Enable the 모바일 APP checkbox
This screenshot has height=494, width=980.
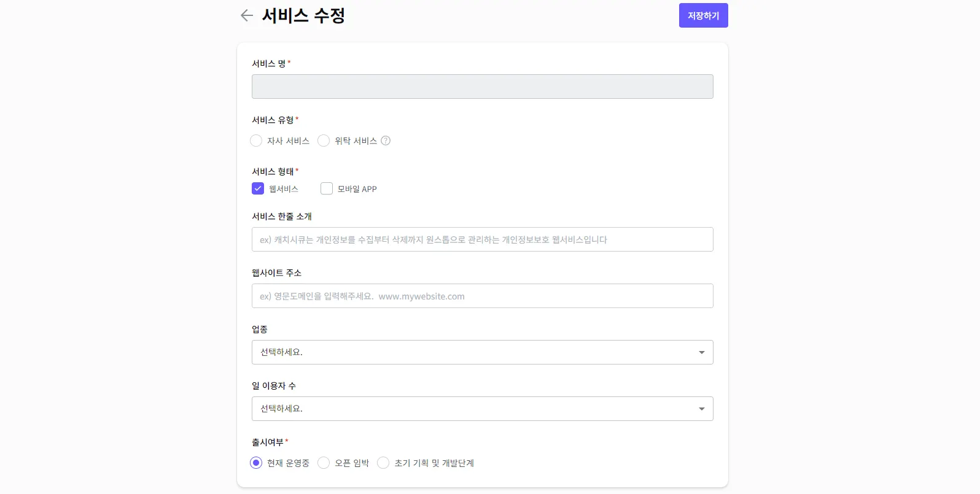coord(327,188)
